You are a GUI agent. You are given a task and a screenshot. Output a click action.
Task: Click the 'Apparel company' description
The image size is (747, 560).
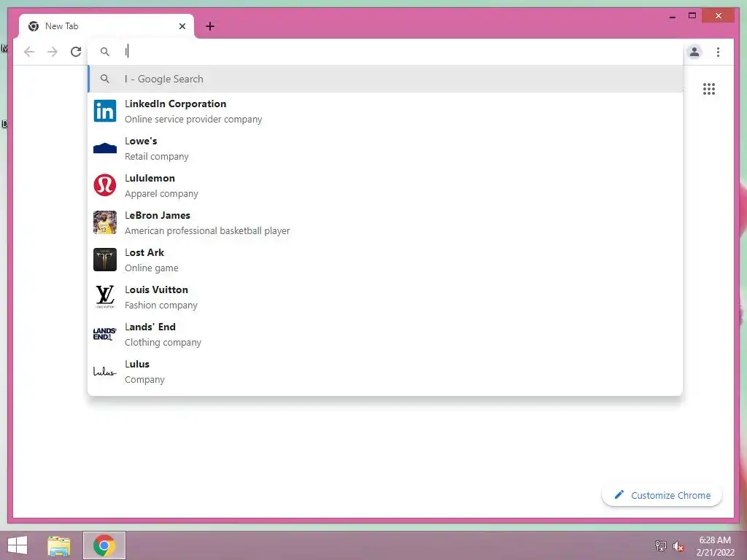tap(161, 194)
